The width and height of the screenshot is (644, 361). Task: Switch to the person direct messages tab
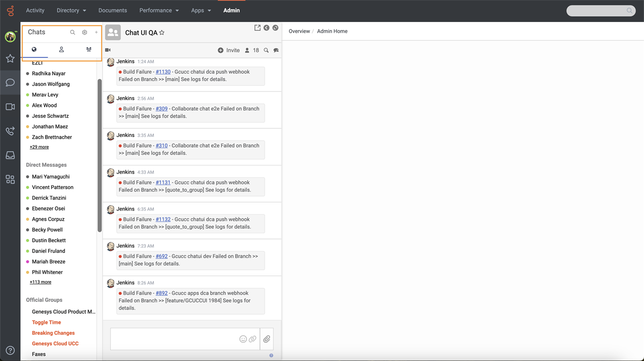(x=61, y=49)
